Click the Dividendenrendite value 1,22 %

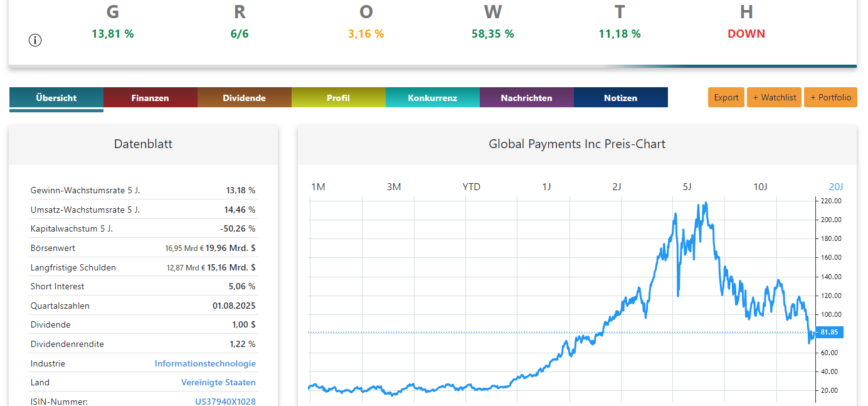243,344
